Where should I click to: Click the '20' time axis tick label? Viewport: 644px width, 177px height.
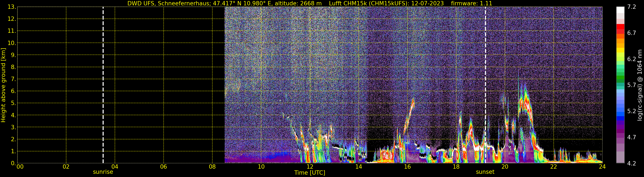[x=505, y=167]
